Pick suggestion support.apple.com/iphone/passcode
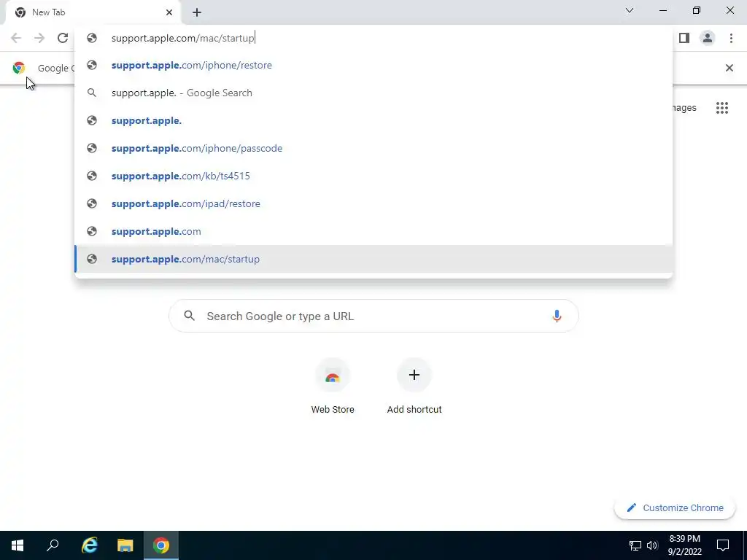Screen dimensions: 747x560 point(373,148)
